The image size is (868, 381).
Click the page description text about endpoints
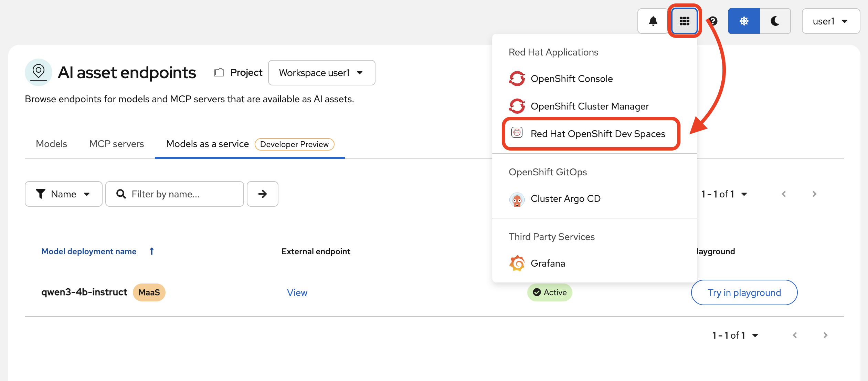[x=189, y=99]
